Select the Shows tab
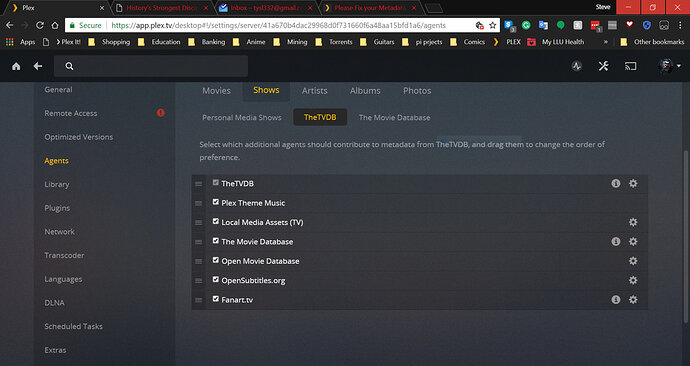 tap(266, 90)
